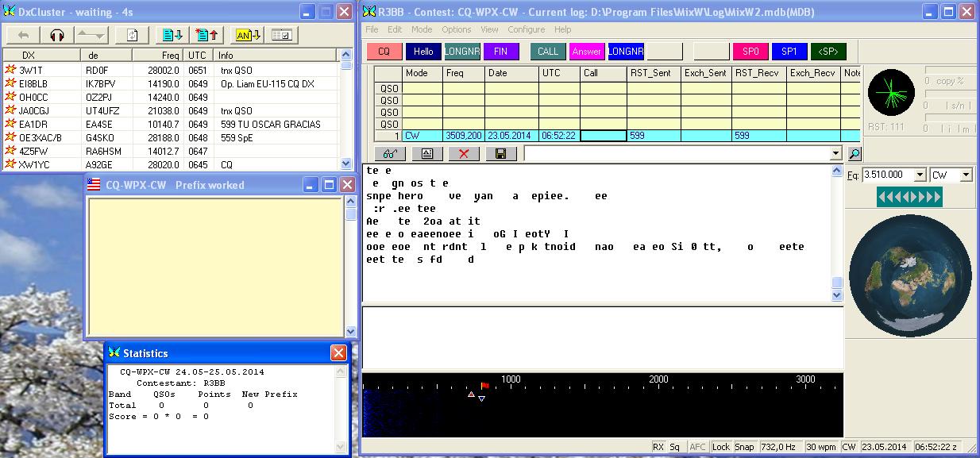Save the QSO with the floppy disk icon

tap(500, 153)
